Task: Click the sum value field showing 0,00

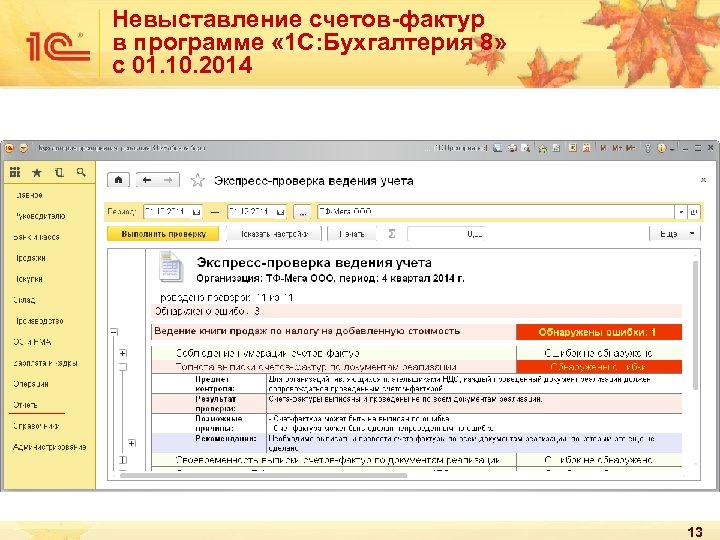Action: (446, 234)
